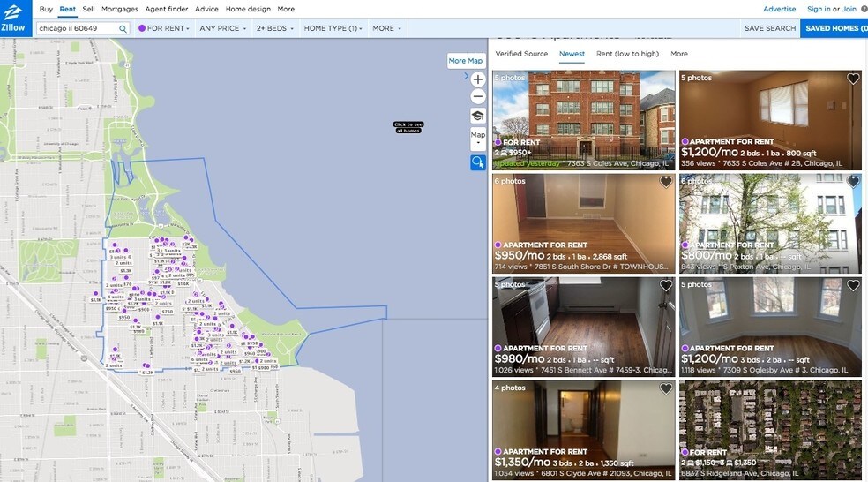Open the Advice menu

[x=206, y=9]
